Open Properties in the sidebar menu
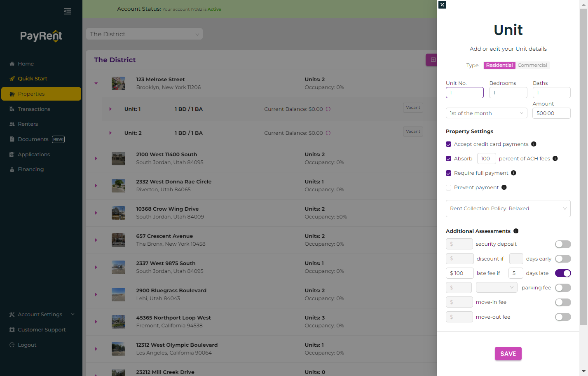The width and height of the screenshot is (588, 376). click(x=41, y=94)
